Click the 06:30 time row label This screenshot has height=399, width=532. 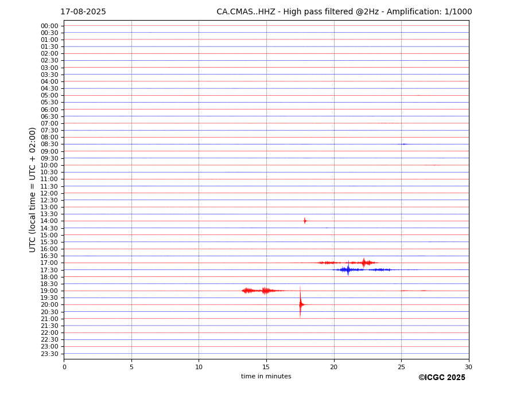[x=49, y=116]
